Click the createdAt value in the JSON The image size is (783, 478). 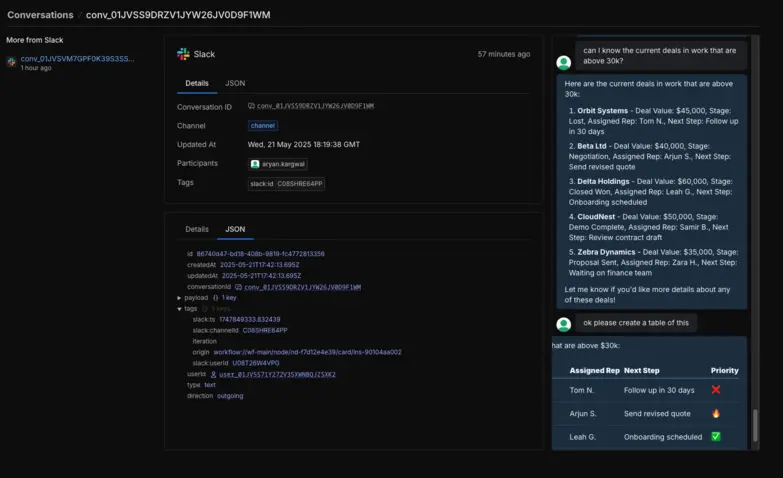pos(260,265)
